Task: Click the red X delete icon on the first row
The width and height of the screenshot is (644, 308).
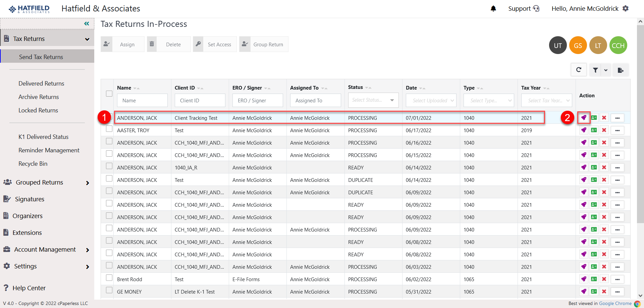Action: click(x=604, y=118)
